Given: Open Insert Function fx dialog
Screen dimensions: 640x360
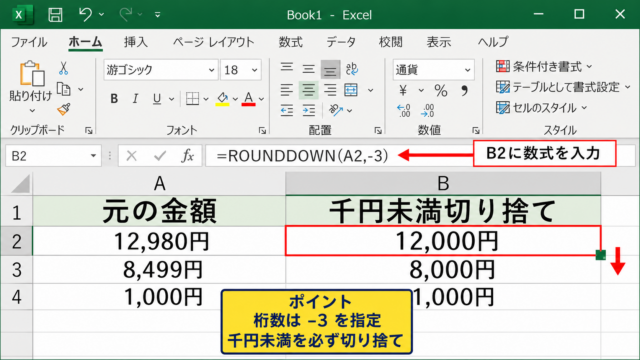Looking at the screenshot, I should tap(188, 156).
